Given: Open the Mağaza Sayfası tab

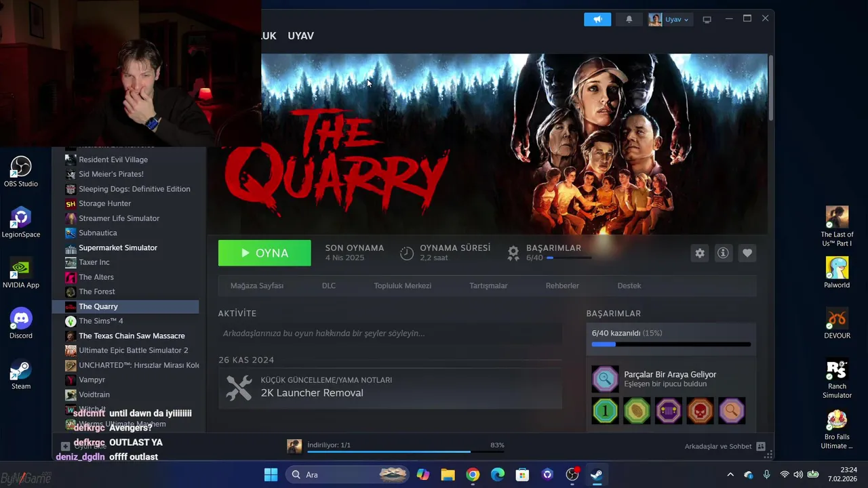Looking at the screenshot, I should click(x=257, y=285).
